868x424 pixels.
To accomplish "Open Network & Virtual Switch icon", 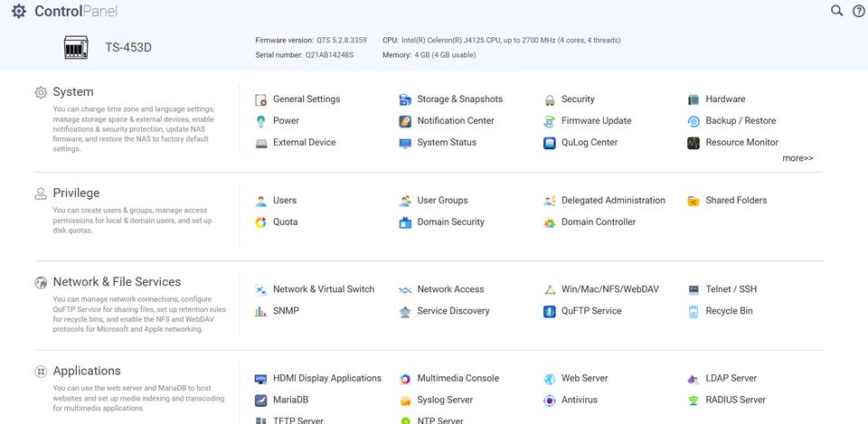I will 260,290.
